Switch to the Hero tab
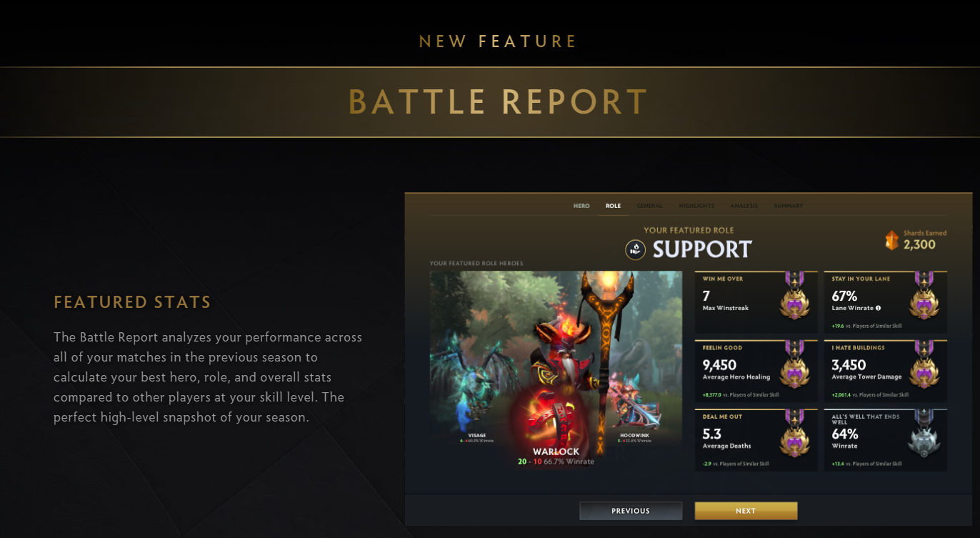Screen dimensions: 980x538 coord(581,206)
